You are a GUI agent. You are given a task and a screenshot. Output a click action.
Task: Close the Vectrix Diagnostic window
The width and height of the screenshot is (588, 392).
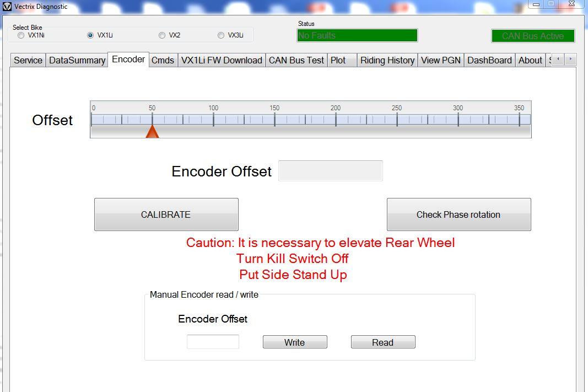tap(572, 4)
